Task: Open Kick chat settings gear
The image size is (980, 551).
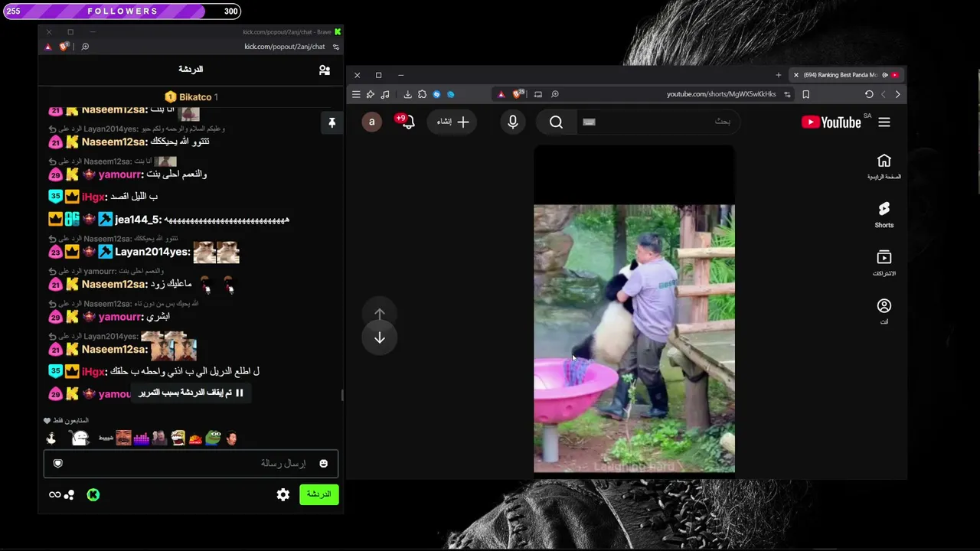Action: [283, 495]
